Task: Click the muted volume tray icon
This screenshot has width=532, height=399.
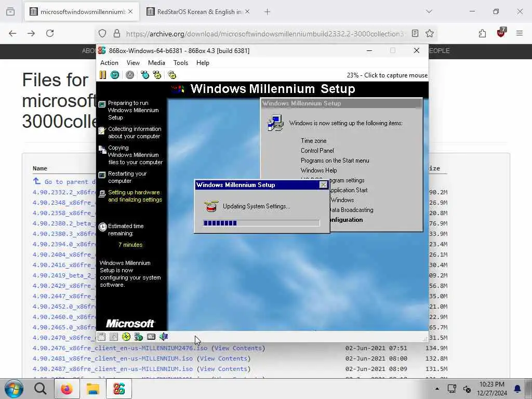Action: 467,389
